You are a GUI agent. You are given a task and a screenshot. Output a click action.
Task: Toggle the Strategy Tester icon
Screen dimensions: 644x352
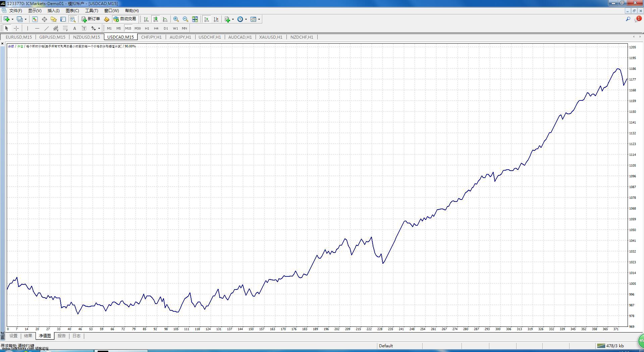pyautogui.click(x=72, y=19)
